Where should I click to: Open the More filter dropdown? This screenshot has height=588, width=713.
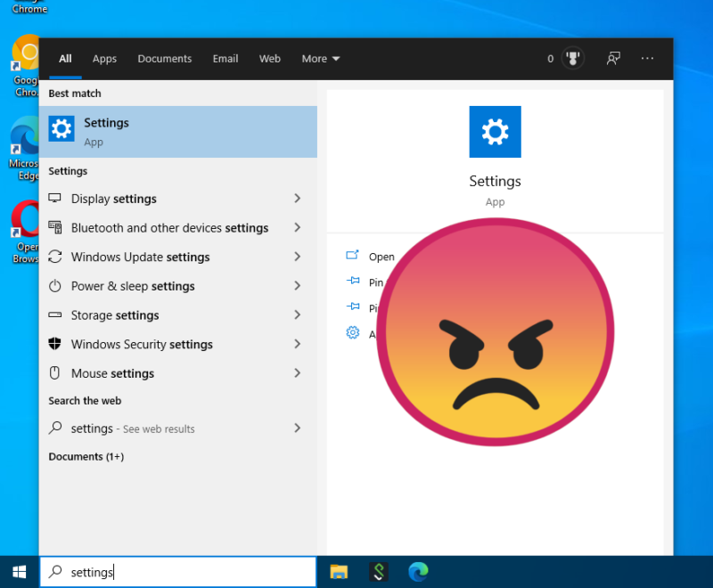[320, 59]
